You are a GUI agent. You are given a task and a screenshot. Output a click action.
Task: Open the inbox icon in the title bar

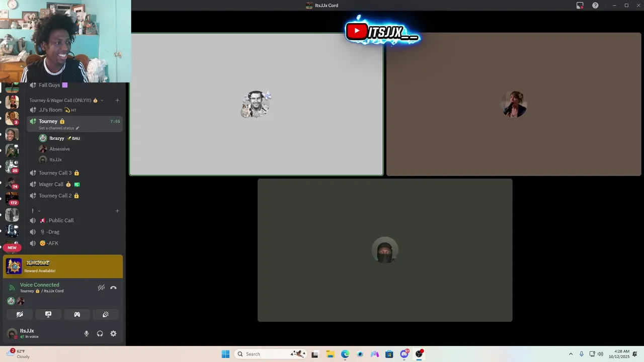click(x=580, y=5)
